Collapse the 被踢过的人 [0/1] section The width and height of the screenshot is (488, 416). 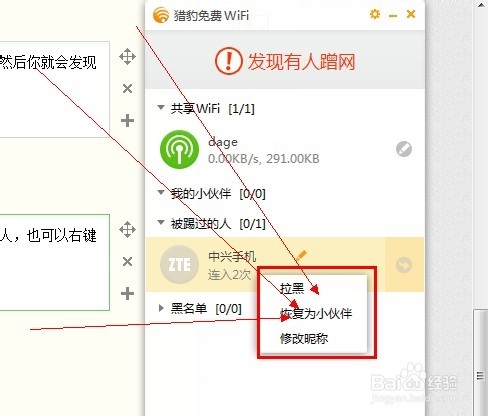161,222
